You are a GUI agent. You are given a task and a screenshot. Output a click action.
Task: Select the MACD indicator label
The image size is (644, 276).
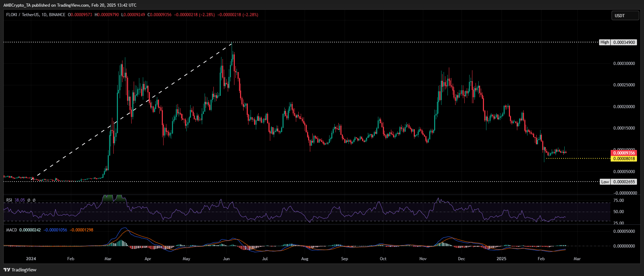[11, 230]
